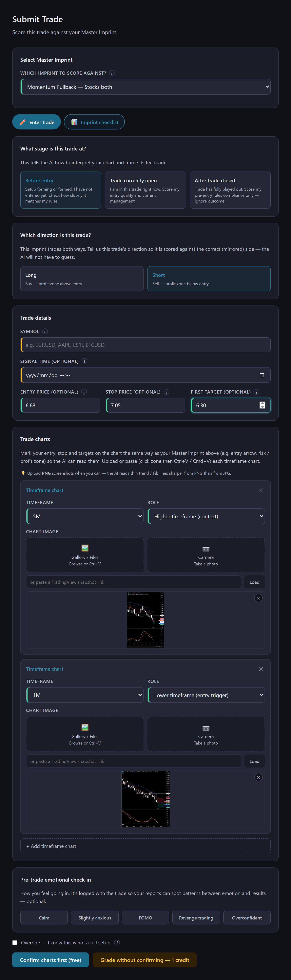The height and width of the screenshot is (980, 291).
Task: Click Gallery / Files upload in 5M chart
Action: 85,555
